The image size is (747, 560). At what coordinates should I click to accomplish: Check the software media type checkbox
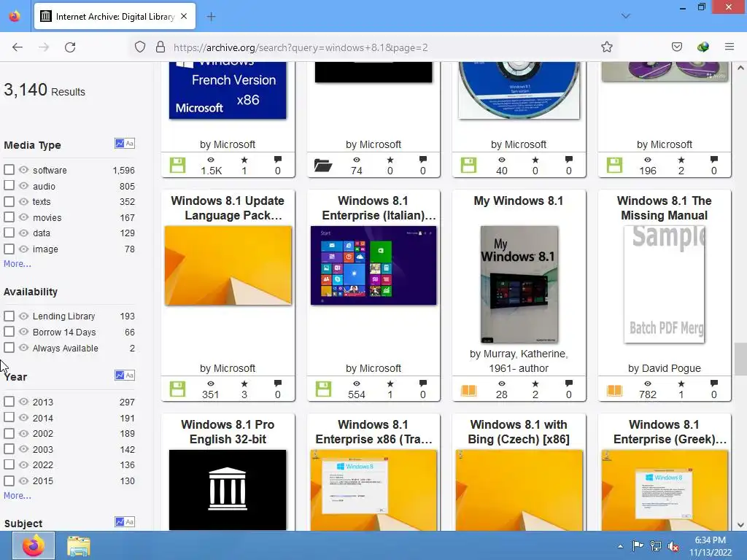pyautogui.click(x=9, y=169)
